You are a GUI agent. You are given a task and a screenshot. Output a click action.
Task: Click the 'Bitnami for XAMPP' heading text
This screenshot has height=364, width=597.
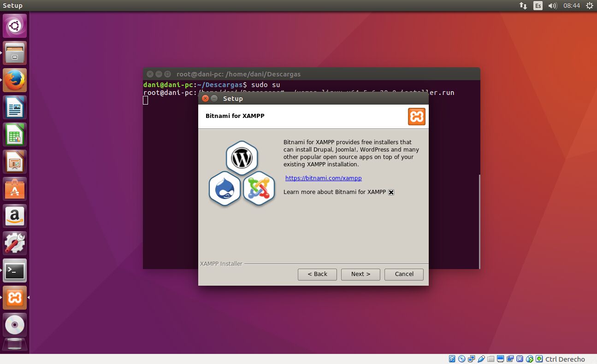point(235,116)
